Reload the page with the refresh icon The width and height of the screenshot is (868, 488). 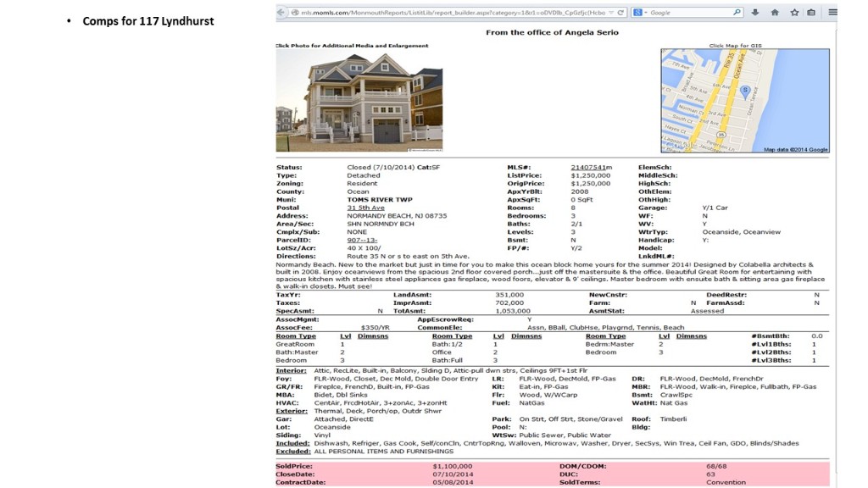tap(621, 13)
